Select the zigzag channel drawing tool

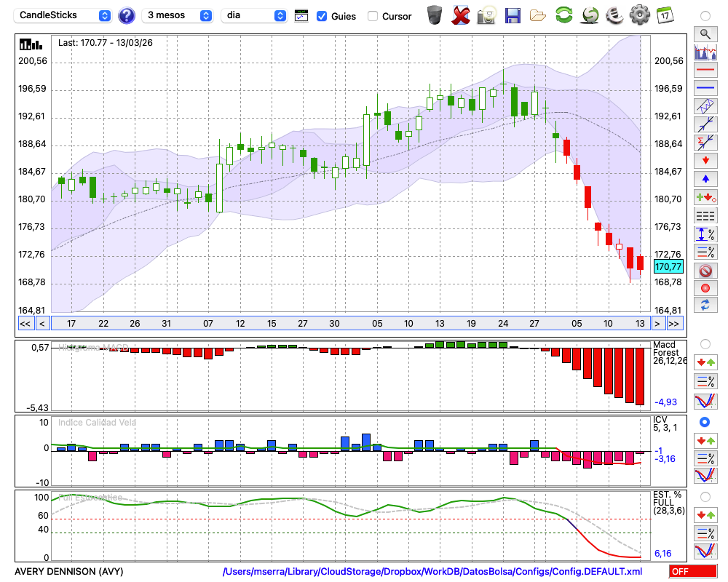[x=705, y=106]
